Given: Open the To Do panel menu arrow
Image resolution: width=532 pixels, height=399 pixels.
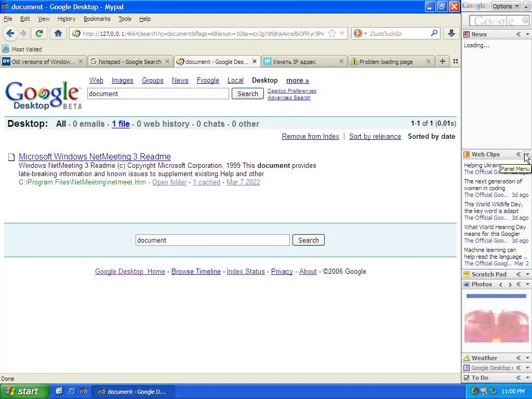Looking at the screenshot, I should (x=527, y=378).
